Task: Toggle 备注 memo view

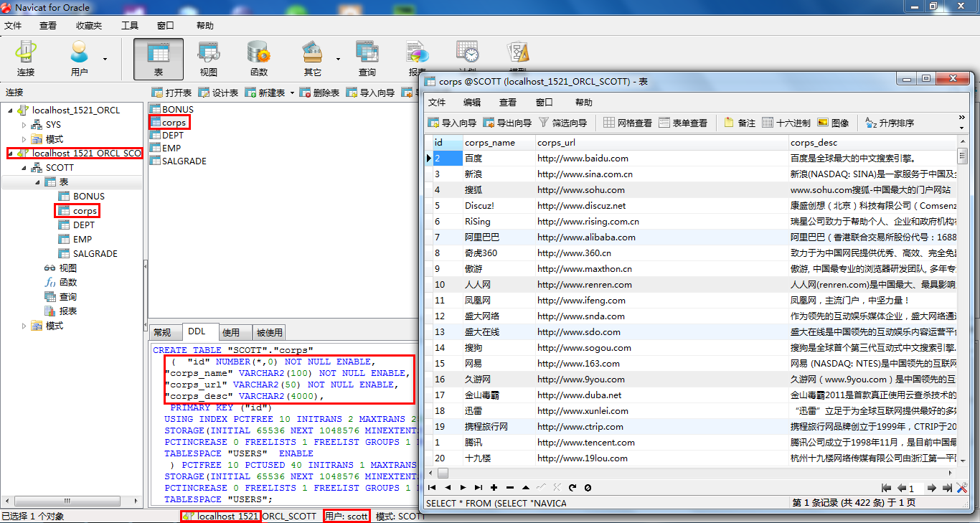Action: tap(740, 123)
